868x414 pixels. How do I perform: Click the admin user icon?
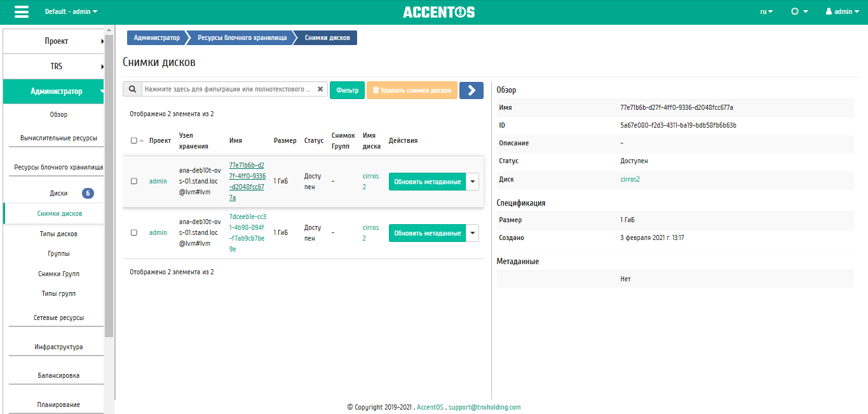pyautogui.click(x=829, y=11)
